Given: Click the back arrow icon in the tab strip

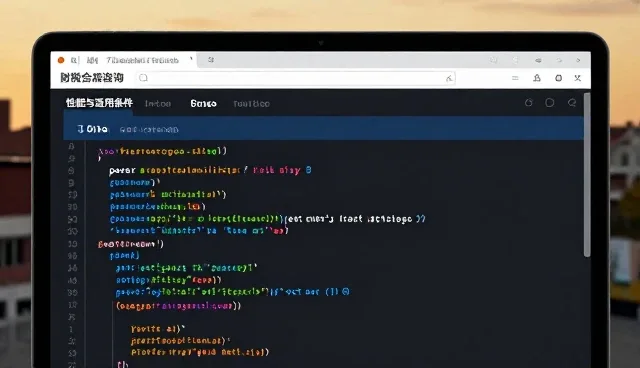Looking at the screenshot, I should 538,60.
